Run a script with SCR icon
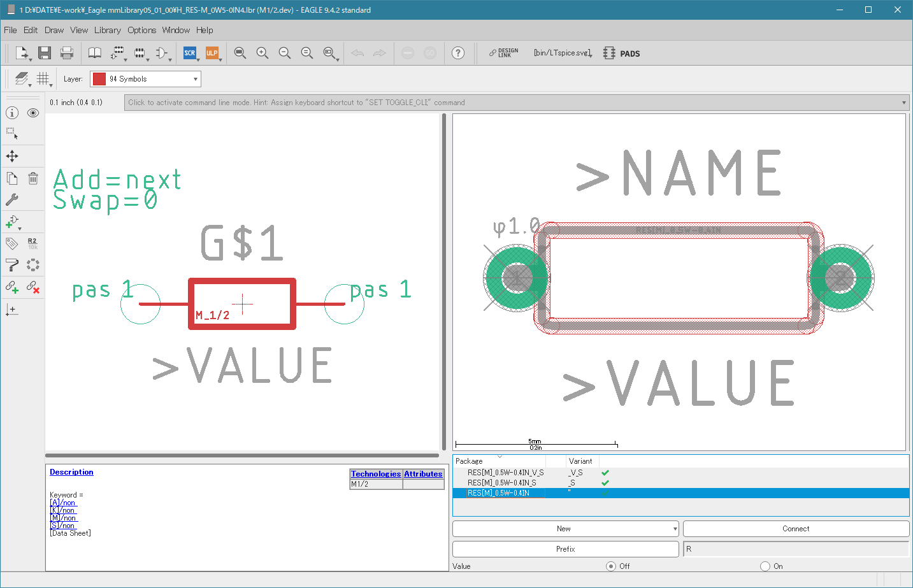Image resolution: width=913 pixels, height=588 pixels. [x=190, y=53]
